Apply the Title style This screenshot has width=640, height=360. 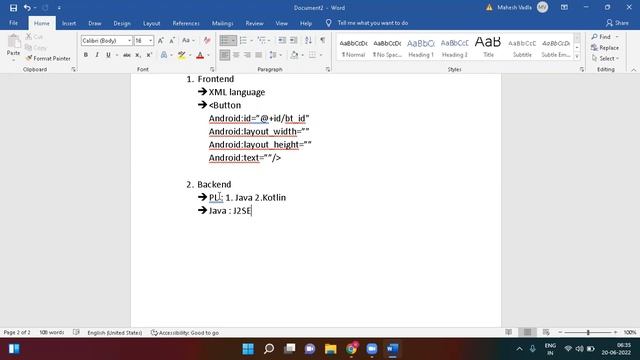coord(488,48)
